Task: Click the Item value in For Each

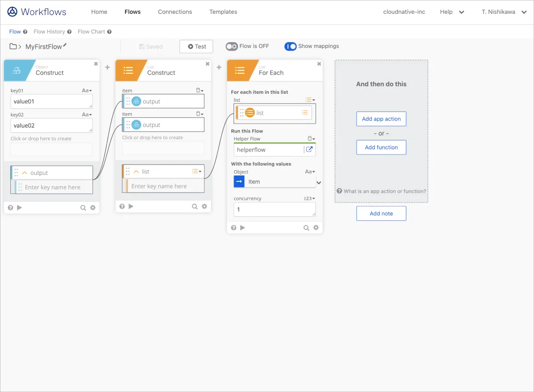Action: (x=275, y=181)
